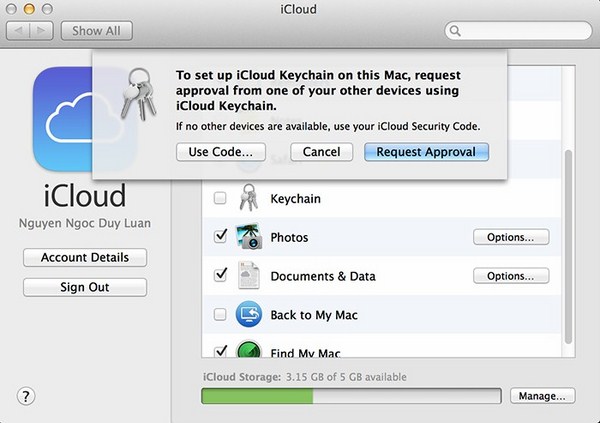Click the Photos app icon
This screenshot has width=600, height=423.
point(248,237)
